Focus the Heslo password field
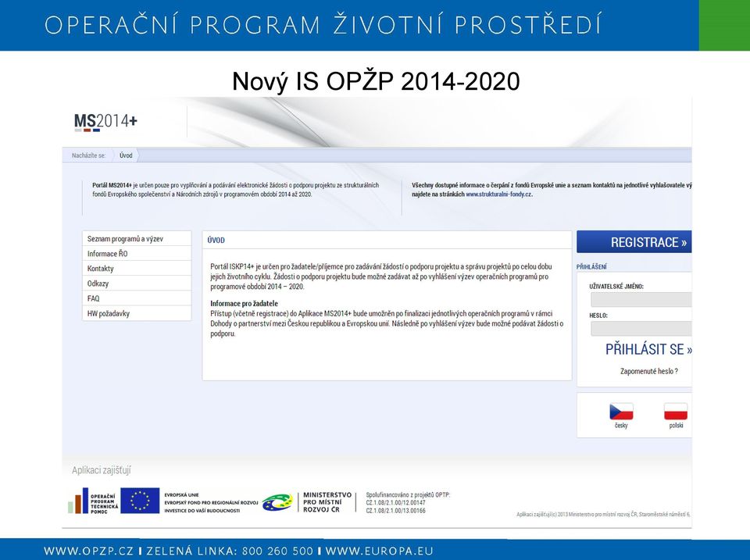750x560 pixels. 641,329
